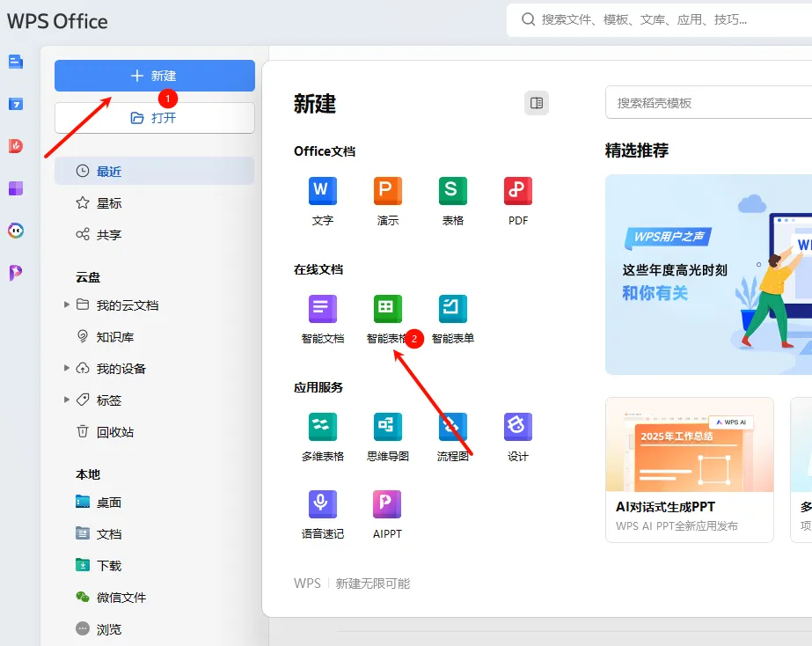
Task: Open the 流程图 app
Action: 452,437
